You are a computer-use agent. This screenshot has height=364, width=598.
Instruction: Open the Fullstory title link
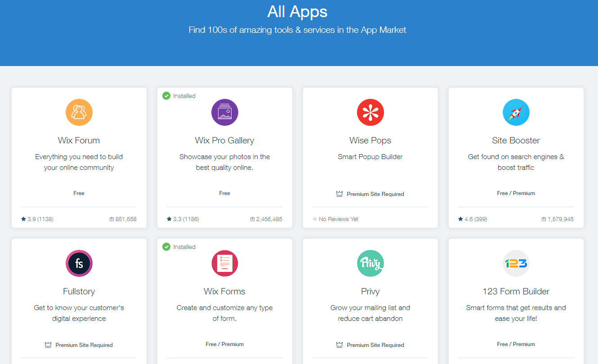pyautogui.click(x=79, y=291)
